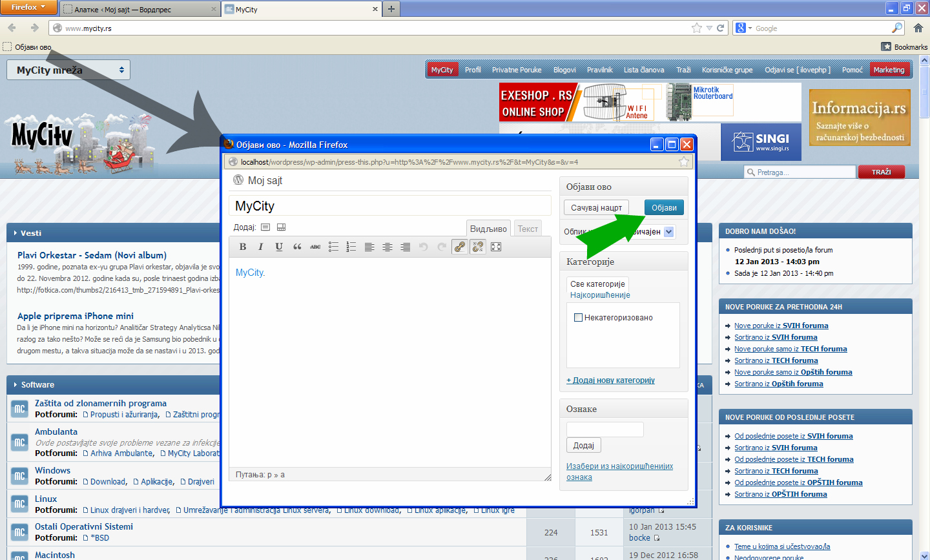930x560 pixels.
Task: Collapse the Vesti section arrow
Action: pyautogui.click(x=15, y=233)
